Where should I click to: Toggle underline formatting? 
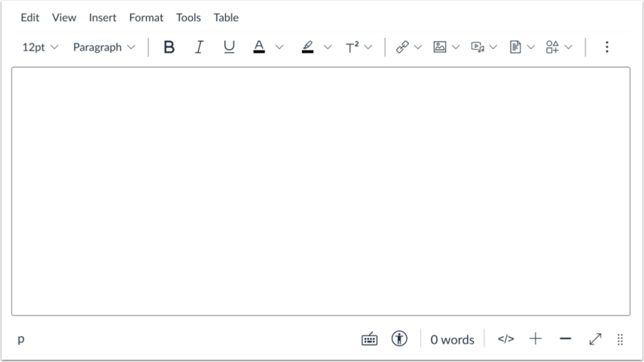[x=229, y=48]
